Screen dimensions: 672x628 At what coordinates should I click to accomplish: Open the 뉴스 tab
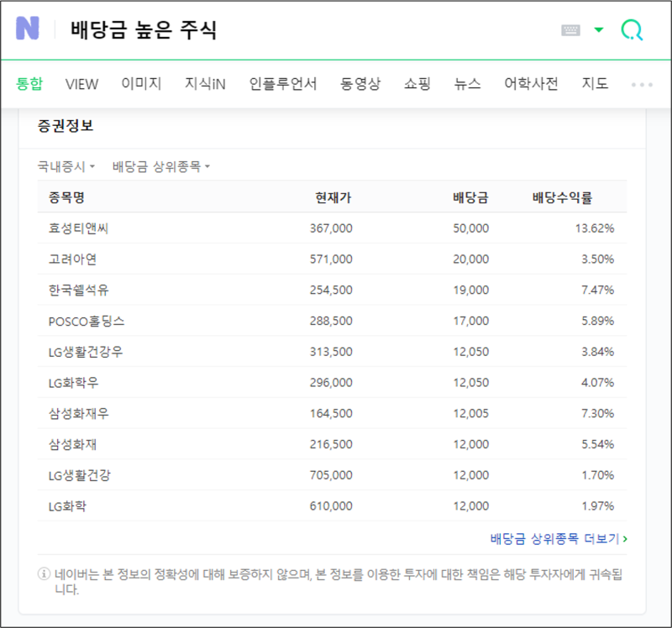pyautogui.click(x=467, y=83)
